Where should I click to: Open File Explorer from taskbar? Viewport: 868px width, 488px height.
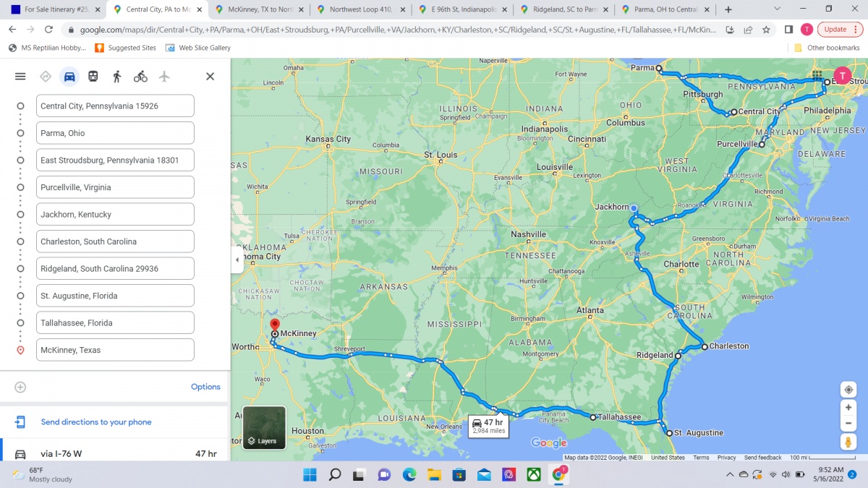433,474
